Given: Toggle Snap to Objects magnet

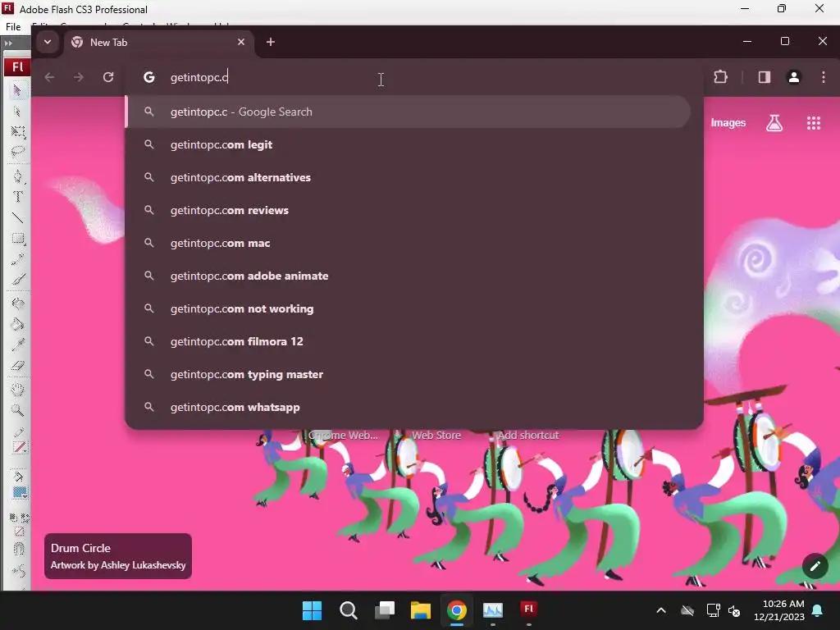Looking at the screenshot, I should 18,549.
